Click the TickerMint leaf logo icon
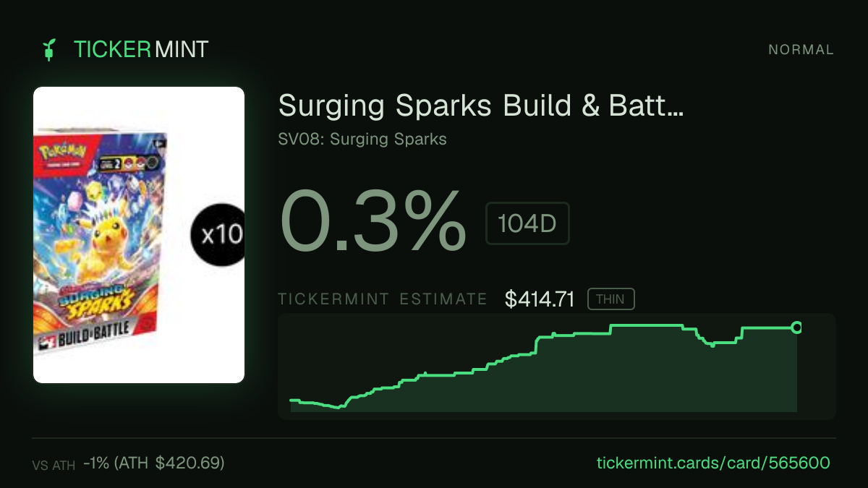 (x=48, y=50)
